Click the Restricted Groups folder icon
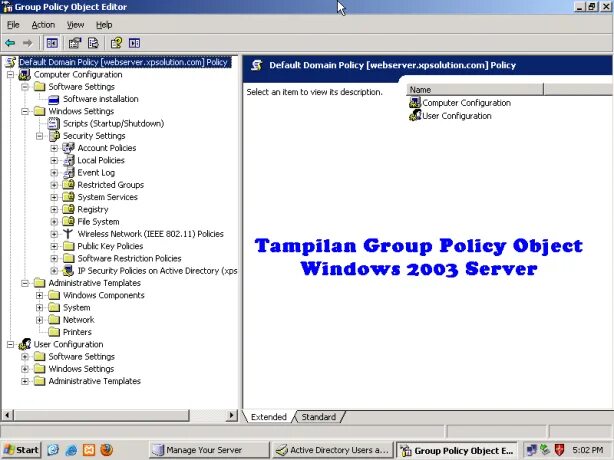The image size is (614, 460). coord(69,184)
